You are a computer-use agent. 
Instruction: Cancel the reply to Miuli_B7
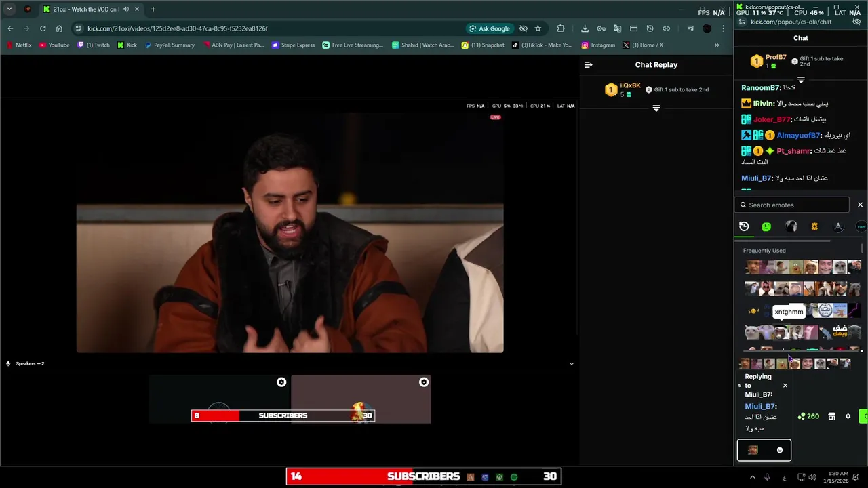[785, 386]
